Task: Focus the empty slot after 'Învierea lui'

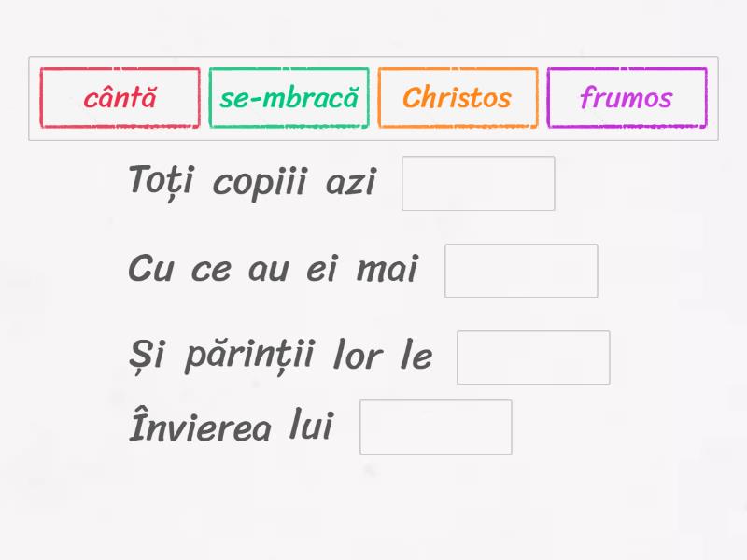Action: pos(436,427)
